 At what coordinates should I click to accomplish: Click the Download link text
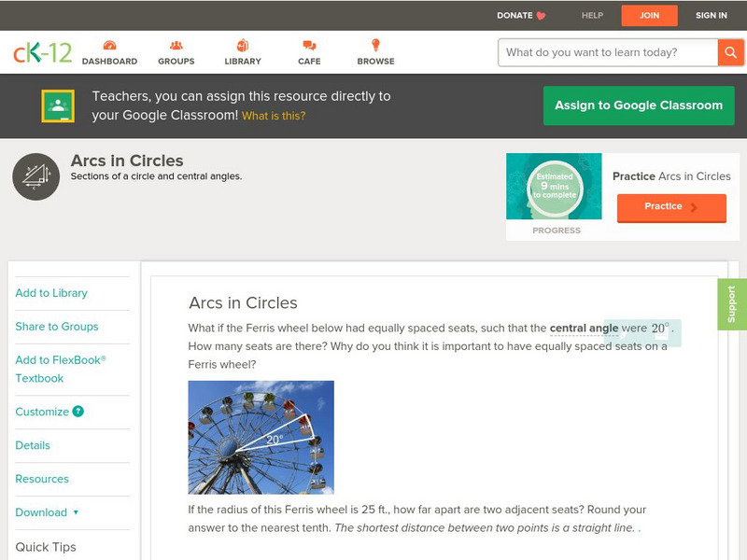click(x=41, y=512)
